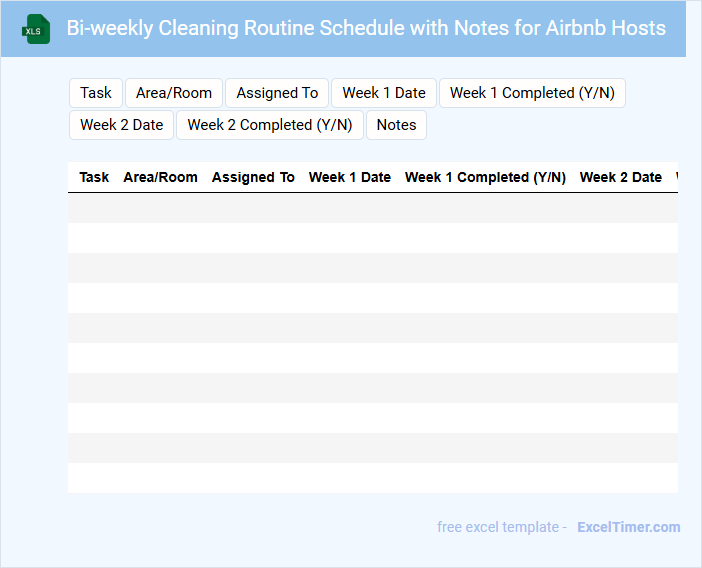
Task: Select the Task tag button
Action: click(96, 93)
